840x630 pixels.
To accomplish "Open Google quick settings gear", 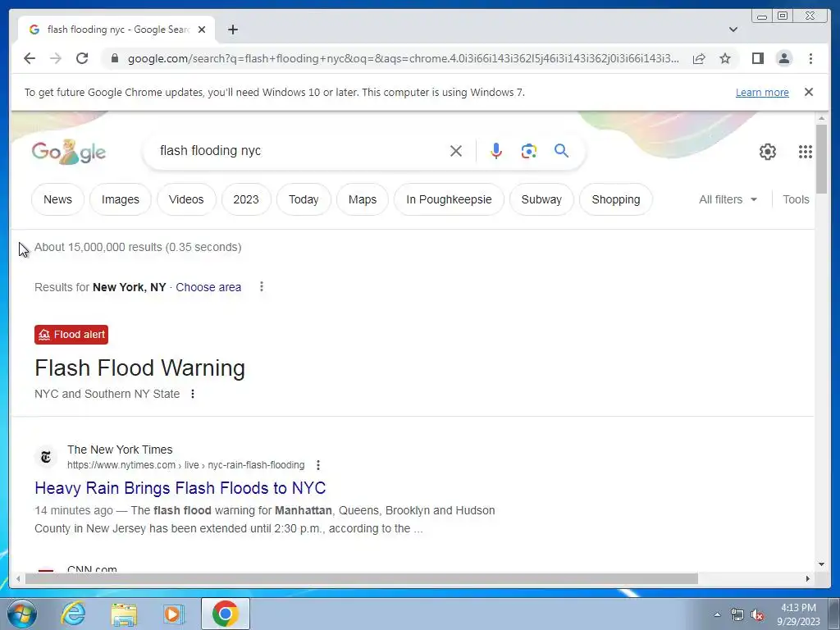I will pos(767,152).
